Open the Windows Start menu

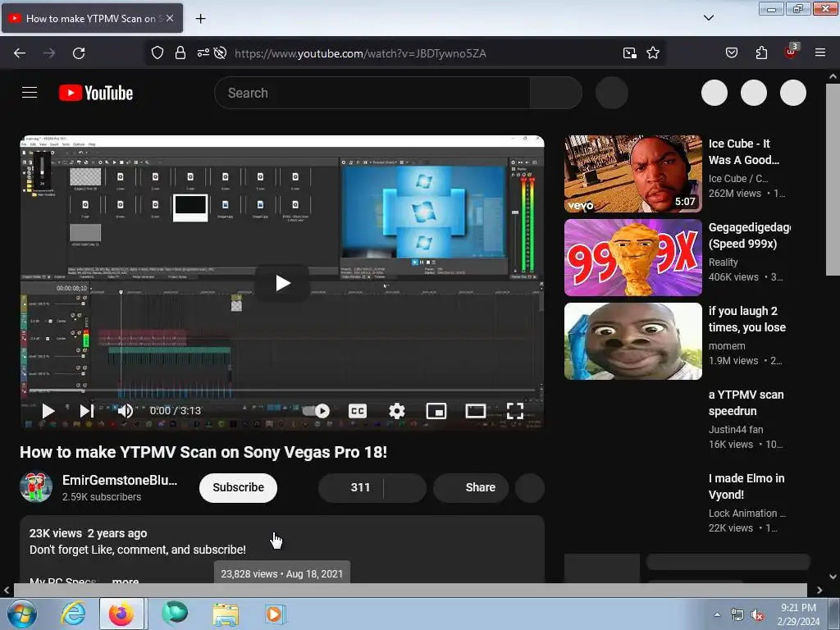(21, 614)
